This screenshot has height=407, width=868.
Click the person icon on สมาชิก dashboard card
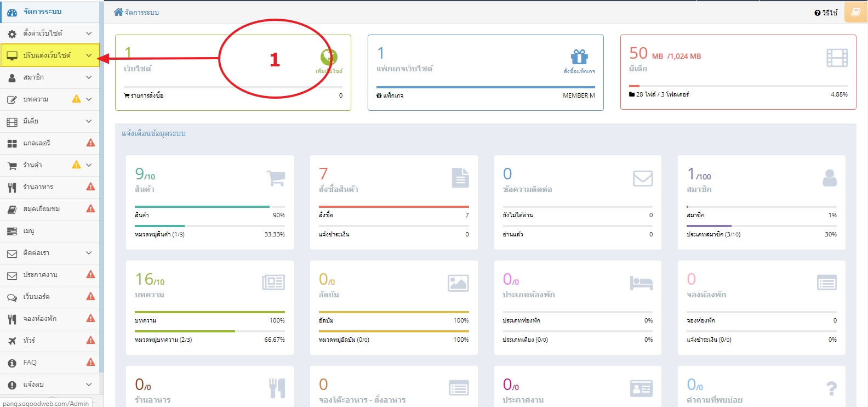[830, 178]
